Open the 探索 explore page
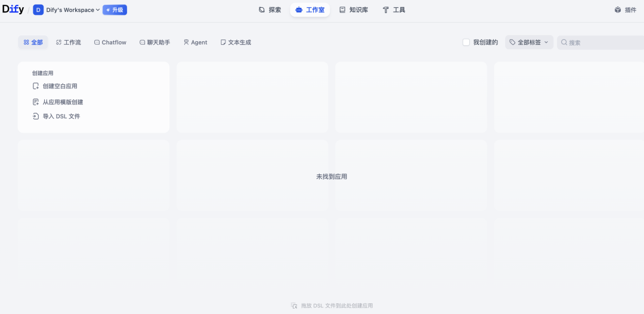Viewport: 644px width, 314px height. [x=270, y=10]
